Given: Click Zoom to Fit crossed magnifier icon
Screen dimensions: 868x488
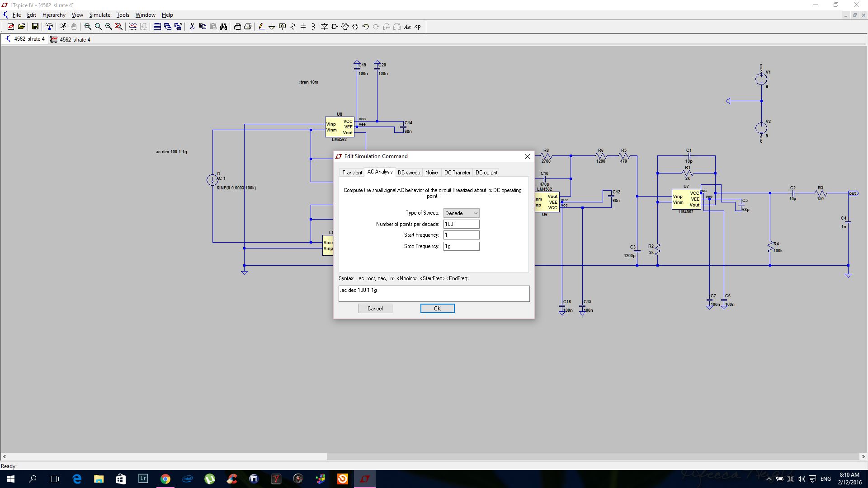Looking at the screenshot, I should [119, 27].
